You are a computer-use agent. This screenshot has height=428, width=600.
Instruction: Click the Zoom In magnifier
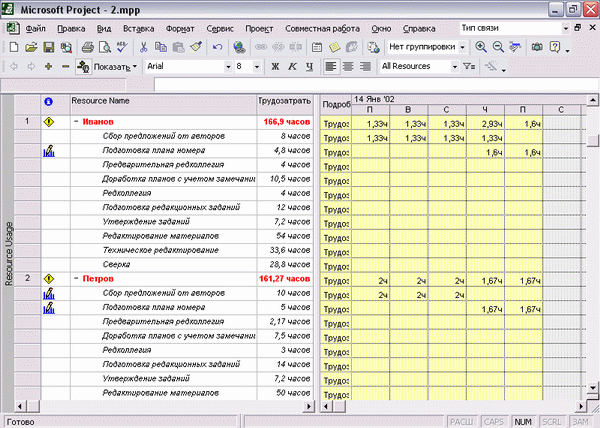point(481,47)
